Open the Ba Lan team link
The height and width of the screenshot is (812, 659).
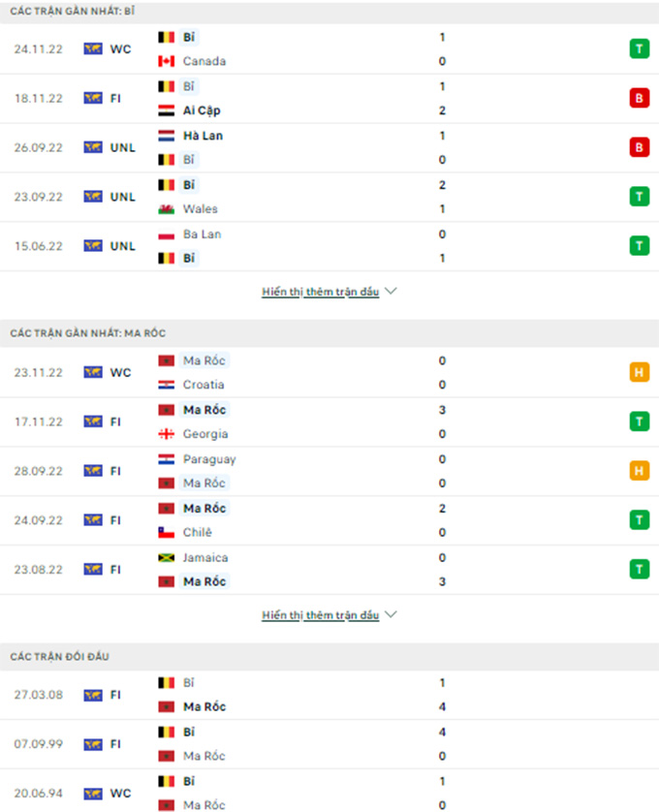point(200,234)
